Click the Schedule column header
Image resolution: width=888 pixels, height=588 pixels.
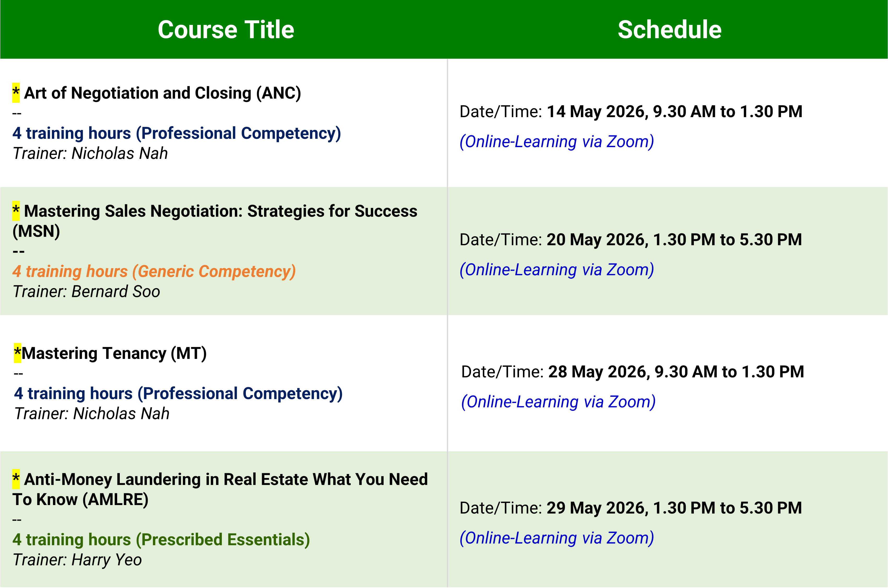coord(669,30)
